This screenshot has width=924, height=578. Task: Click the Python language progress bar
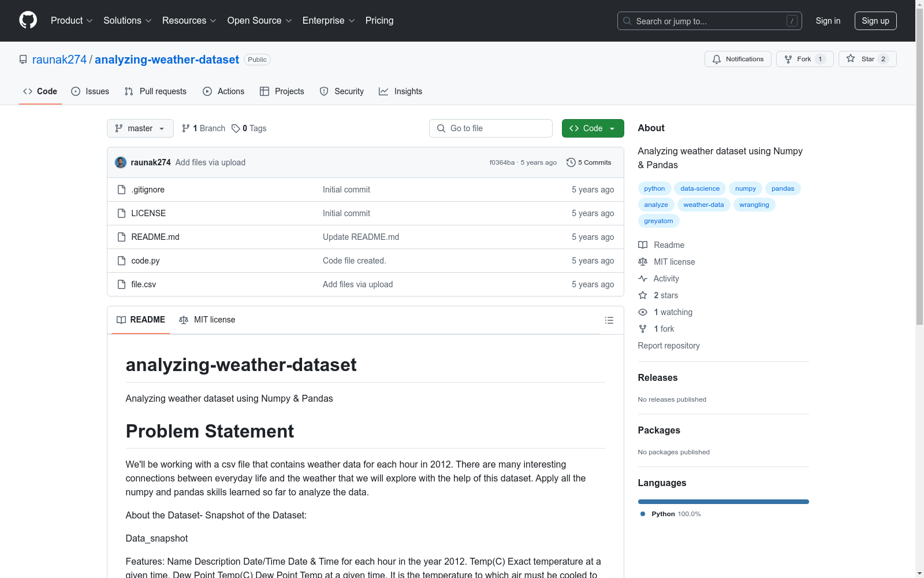pos(723,502)
